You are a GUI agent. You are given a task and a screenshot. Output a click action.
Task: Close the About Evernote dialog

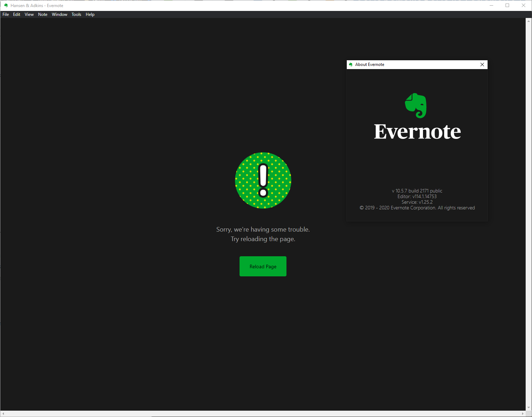point(482,65)
